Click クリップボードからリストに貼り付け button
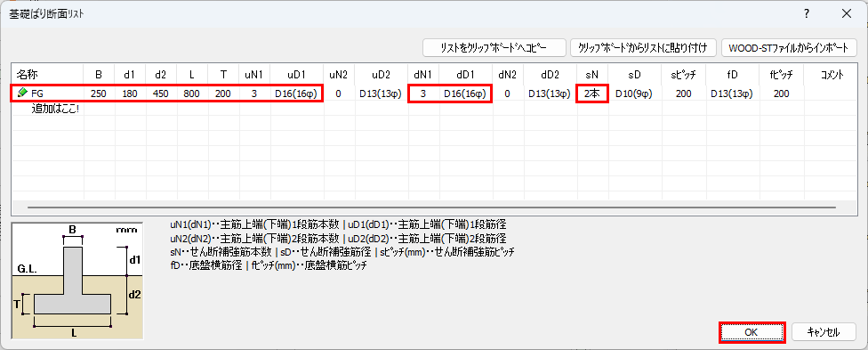Image resolution: width=868 pixels, height=350 pixels. coord(644,48)
